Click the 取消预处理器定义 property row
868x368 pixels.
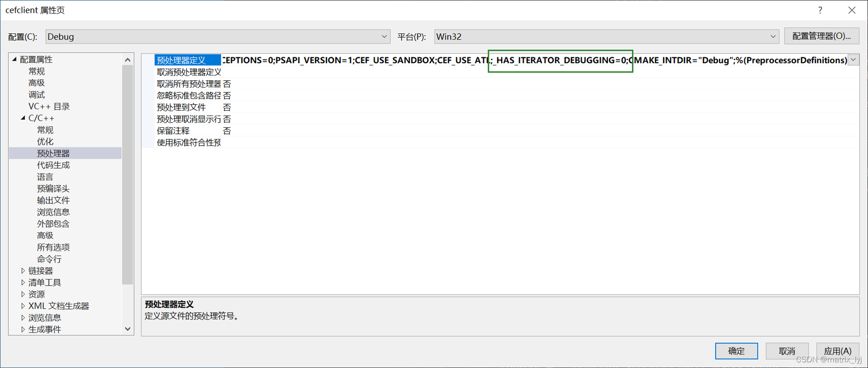click(x=506, y=72)
